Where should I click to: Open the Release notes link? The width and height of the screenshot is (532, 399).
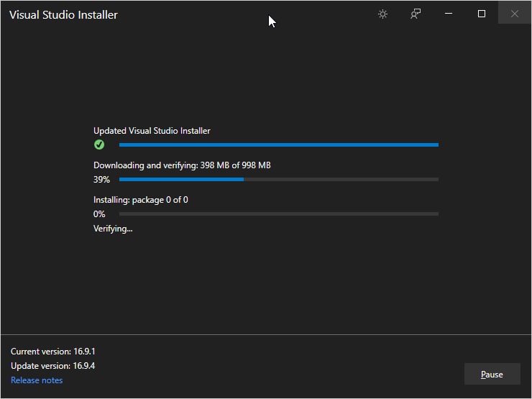point(37,380)
